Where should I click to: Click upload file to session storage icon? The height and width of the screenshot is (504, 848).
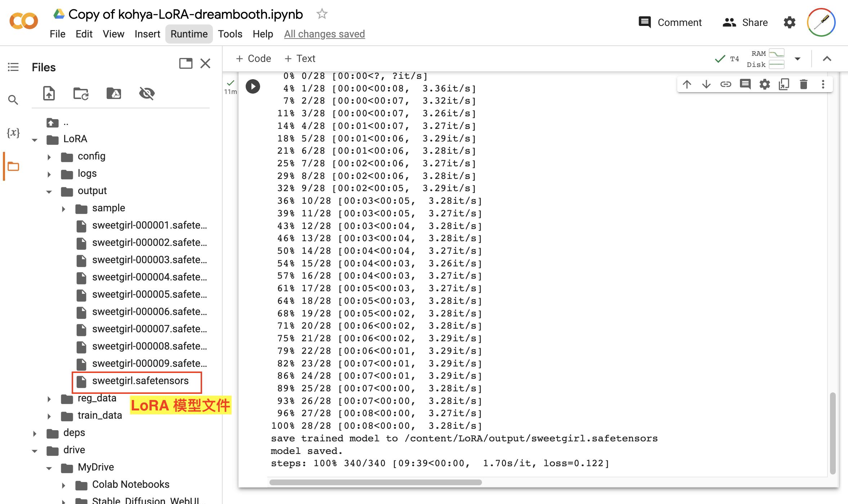coord(49,94)
